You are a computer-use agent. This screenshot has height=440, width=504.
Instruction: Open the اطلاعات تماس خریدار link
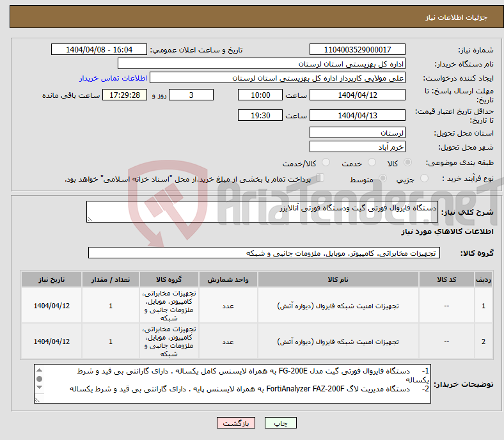113,78
